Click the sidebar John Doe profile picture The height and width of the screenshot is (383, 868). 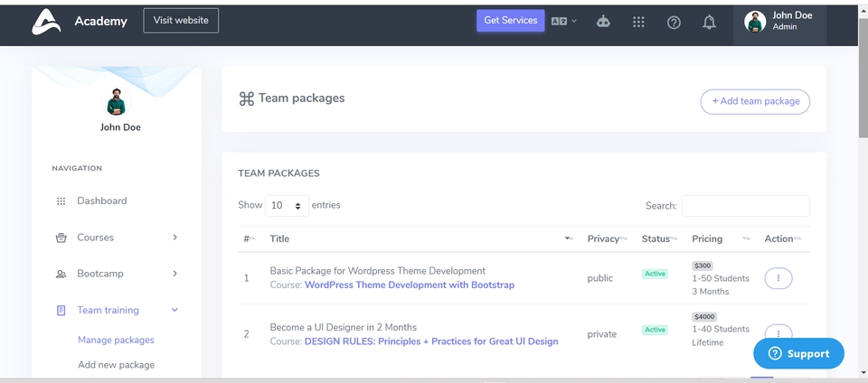(x=117, y=102)
